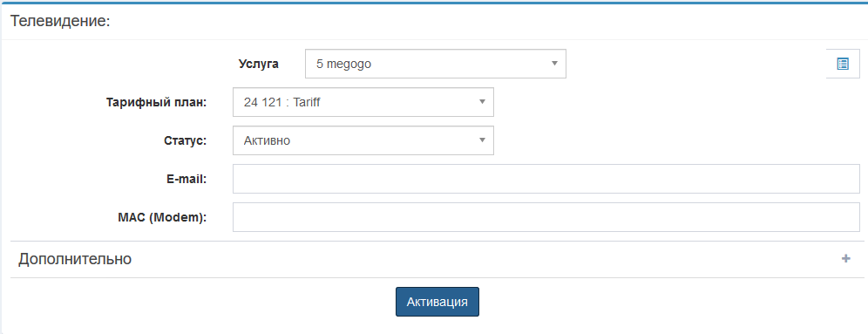868x334 pixels.
Task: Select the 'Активно' text in status box
Action: 267,140
